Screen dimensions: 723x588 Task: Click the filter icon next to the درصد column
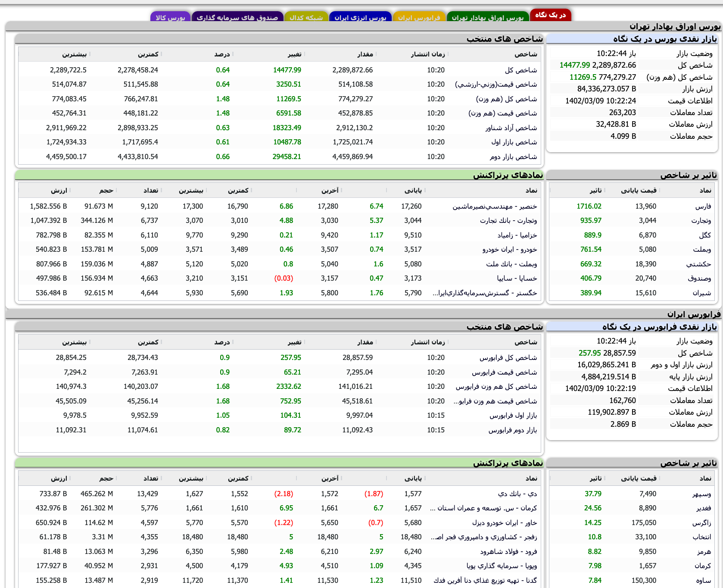click(233, 54)
